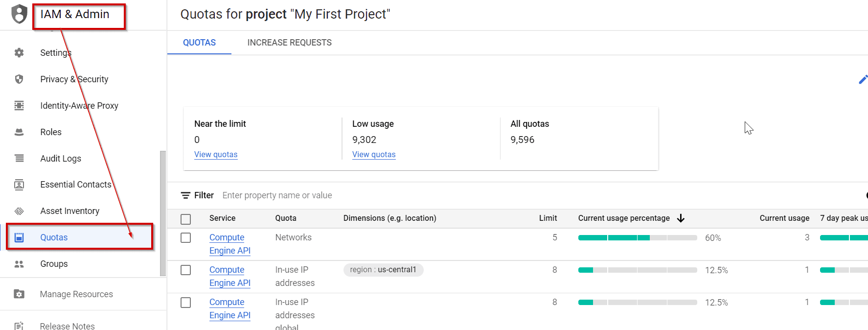The image size is (868, 330).
Task: Click the Essential Contacts icon
Action: tap(19, 185)
